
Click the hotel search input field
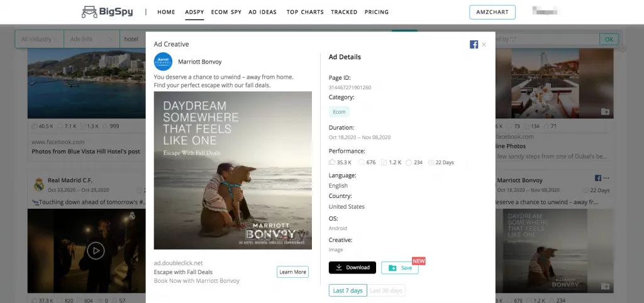coord(133,39)
